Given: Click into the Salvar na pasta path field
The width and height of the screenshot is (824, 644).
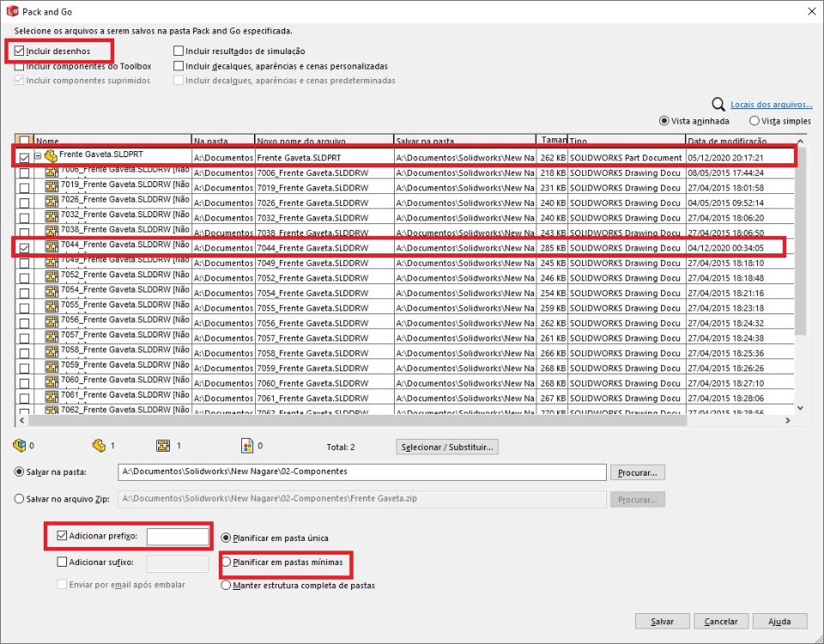Looking at the screenshot, I should pyautogui.click(x=362, y=472).
